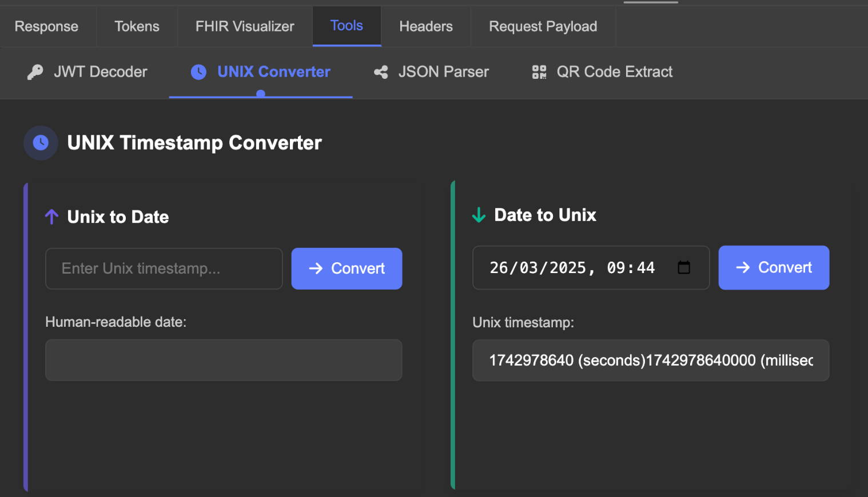Select the JSON Parser share icon
This screenshot has height=497, width=868.
[380, 72]
